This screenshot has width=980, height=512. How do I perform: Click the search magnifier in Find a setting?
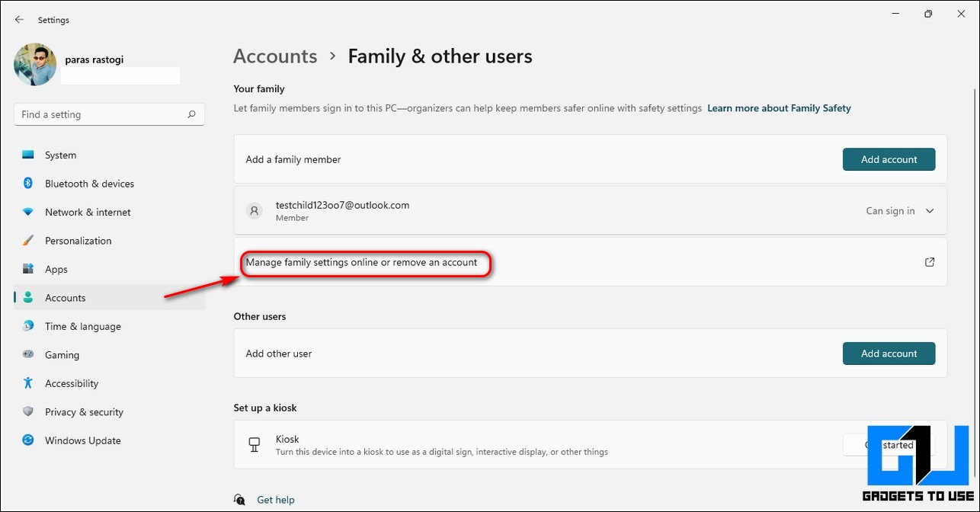coord(191,114)
